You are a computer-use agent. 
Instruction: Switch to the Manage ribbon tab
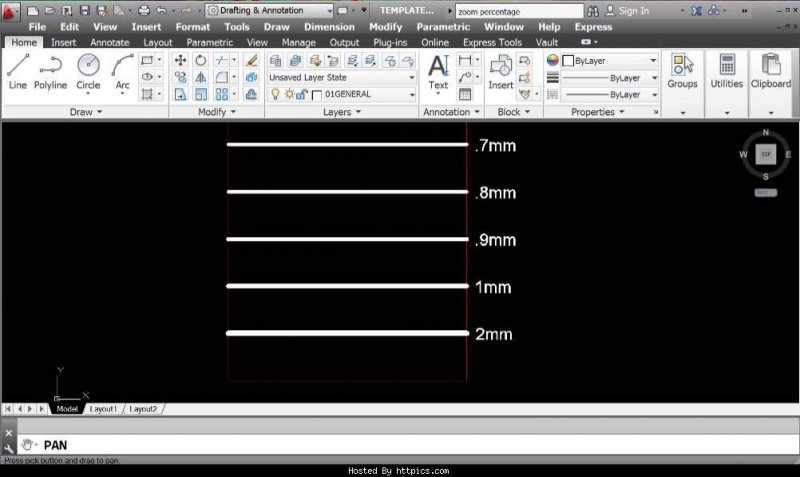coord(298,43)
